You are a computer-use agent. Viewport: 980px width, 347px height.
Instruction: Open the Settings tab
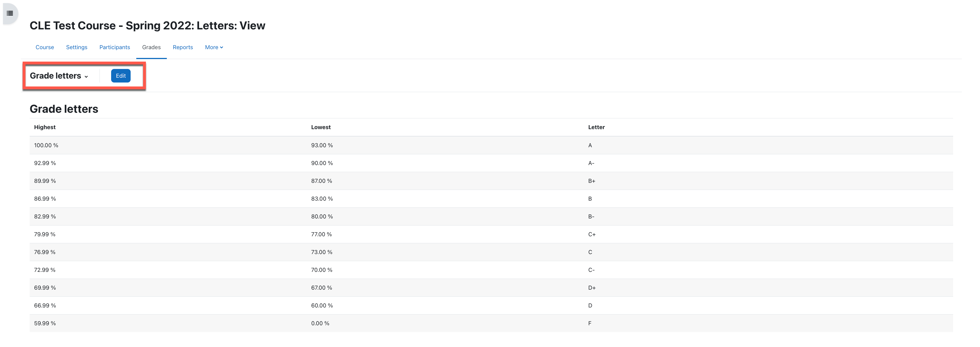76,47
